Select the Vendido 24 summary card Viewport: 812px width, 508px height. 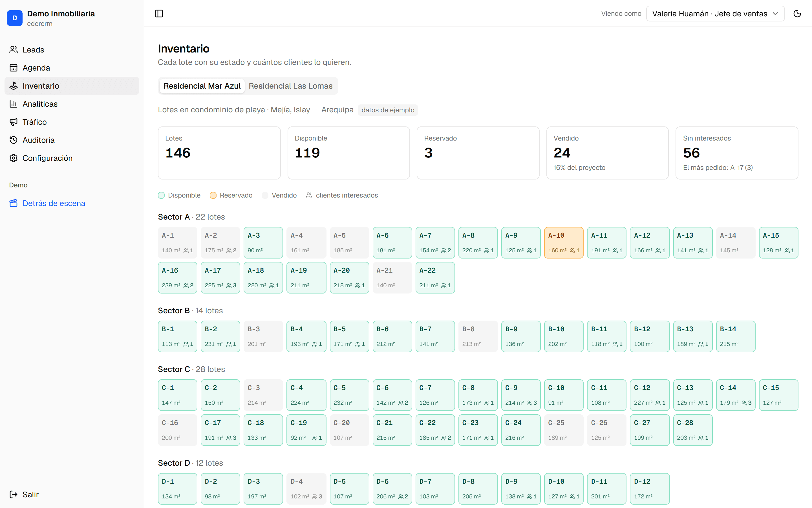pos(607,153)
